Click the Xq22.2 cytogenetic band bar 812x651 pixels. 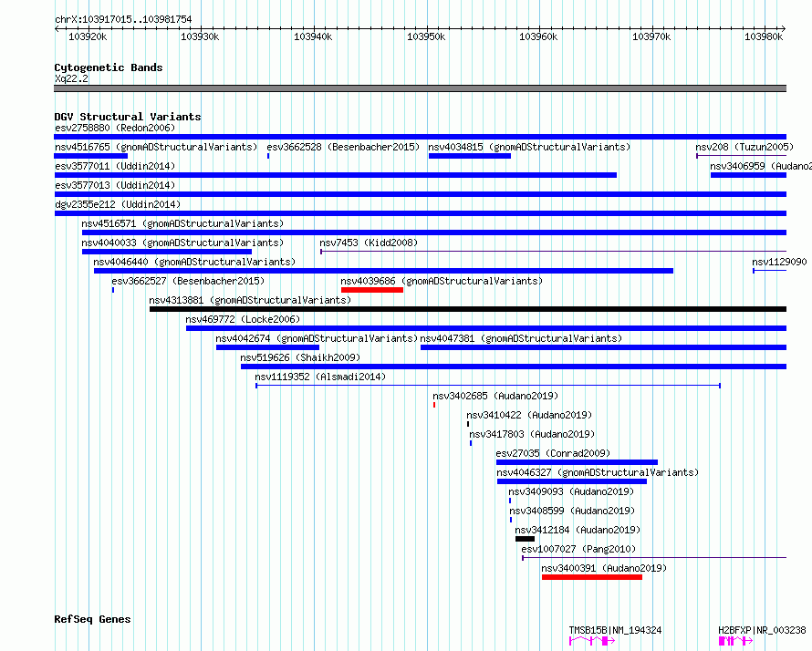420,88
